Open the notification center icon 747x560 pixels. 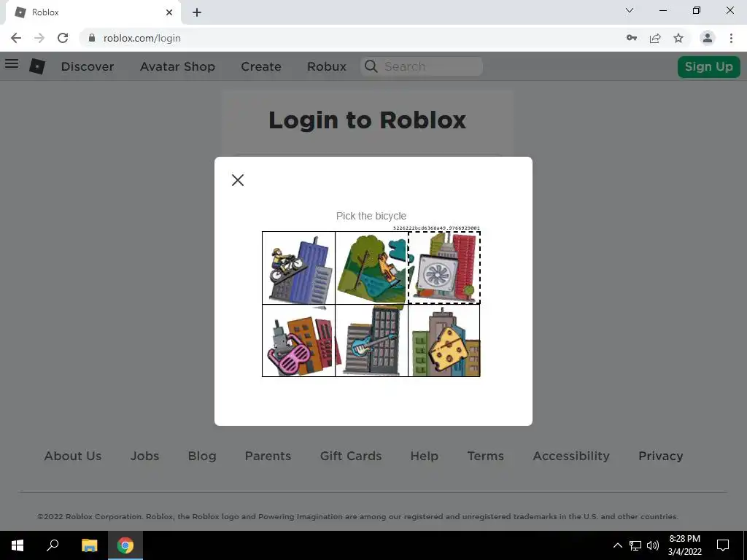coord(723,545)
